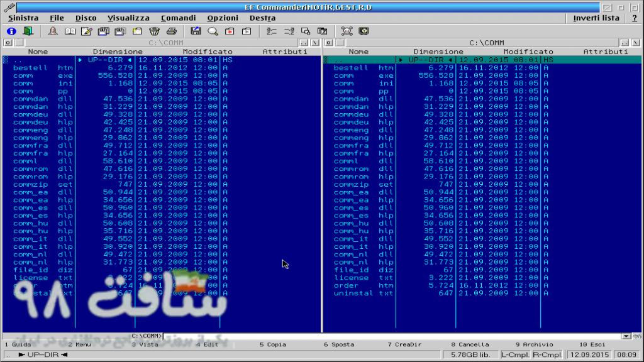Click the z-a descending sort icon

(289, 31)
